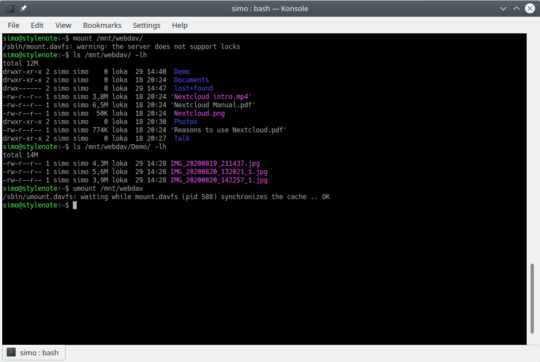The image size is (540, 362).
Task: Open the Help menu
Action: (x=179, y=25)
